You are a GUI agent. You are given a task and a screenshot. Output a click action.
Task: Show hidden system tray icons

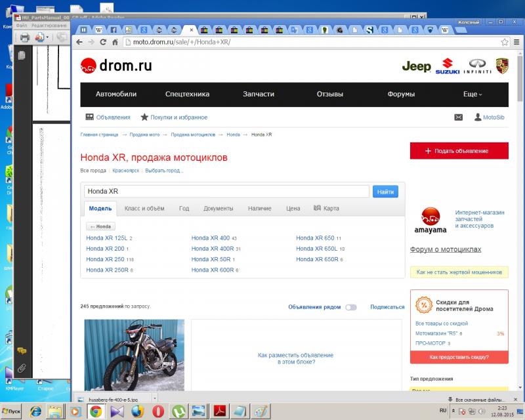coord(453,411)
